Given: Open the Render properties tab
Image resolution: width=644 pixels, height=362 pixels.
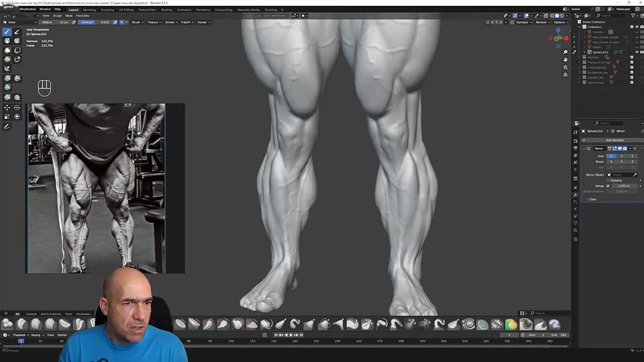Looking at the screenshot, I should (575, 141).
